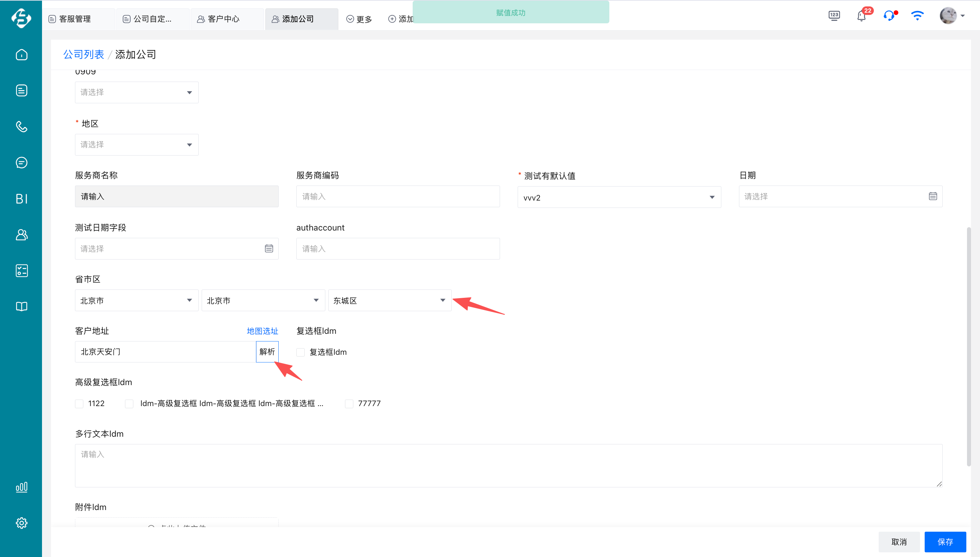
Task: Open the BI analytics sidebar item
Action: (x=21, y=199)
